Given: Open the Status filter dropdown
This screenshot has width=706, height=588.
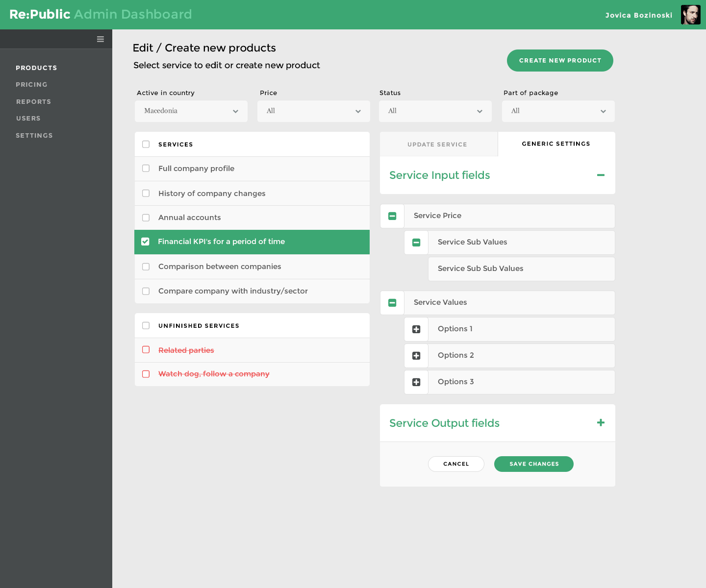Looking at the screenshot, I should 435,111.
